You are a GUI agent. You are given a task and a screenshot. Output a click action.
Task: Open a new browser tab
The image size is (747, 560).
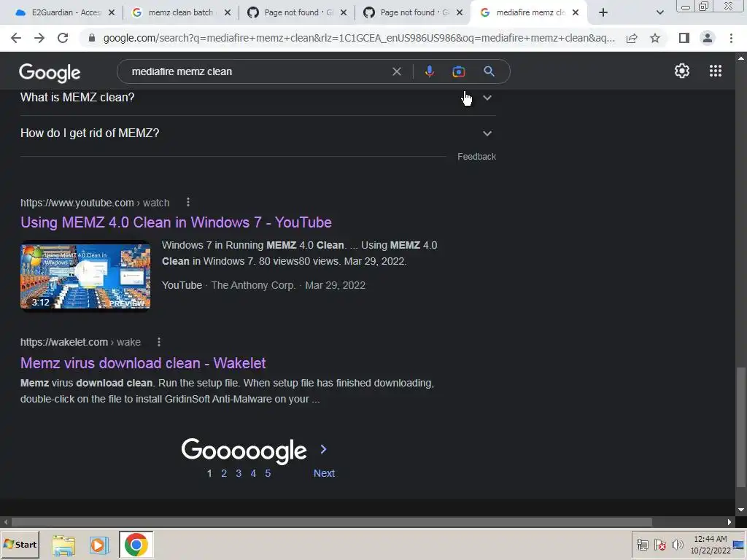603,12
